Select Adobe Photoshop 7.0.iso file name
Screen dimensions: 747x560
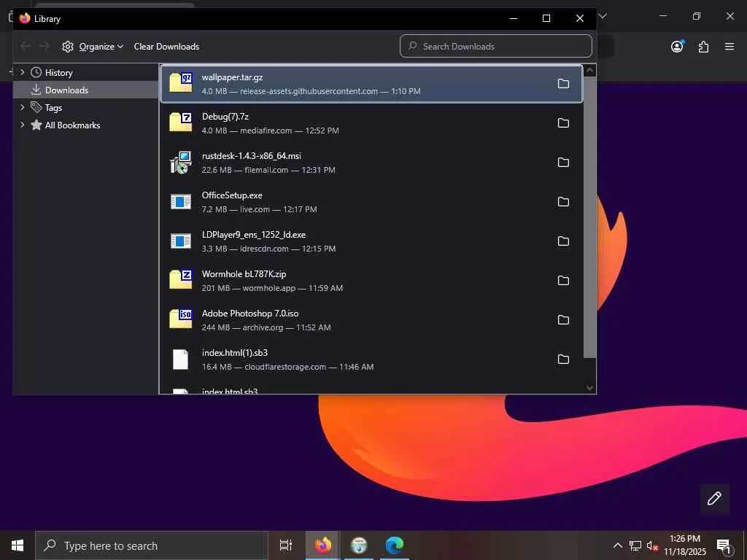(x=250, y=314)
